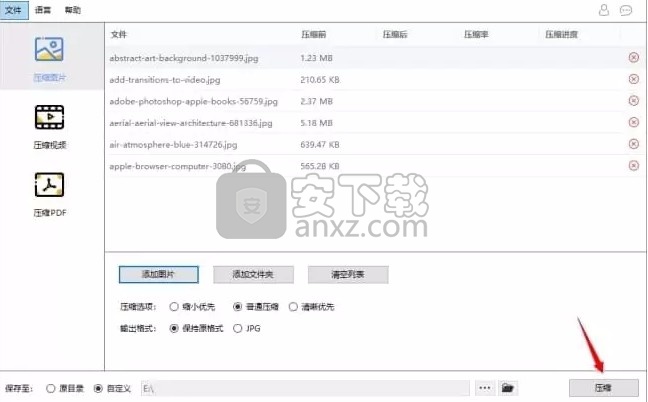Set output format to JPG

coord(237,327)
